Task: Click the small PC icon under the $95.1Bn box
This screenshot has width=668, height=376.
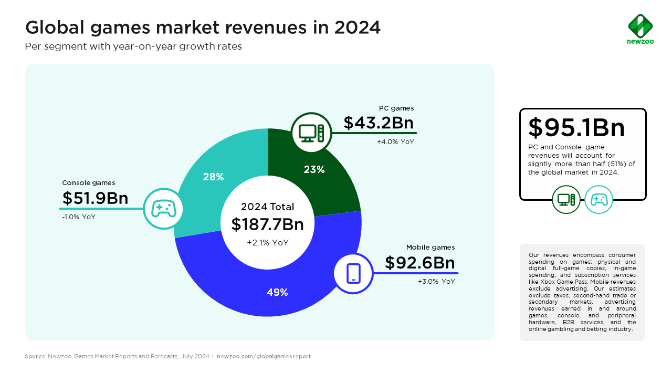Action: tap(566, 199)
